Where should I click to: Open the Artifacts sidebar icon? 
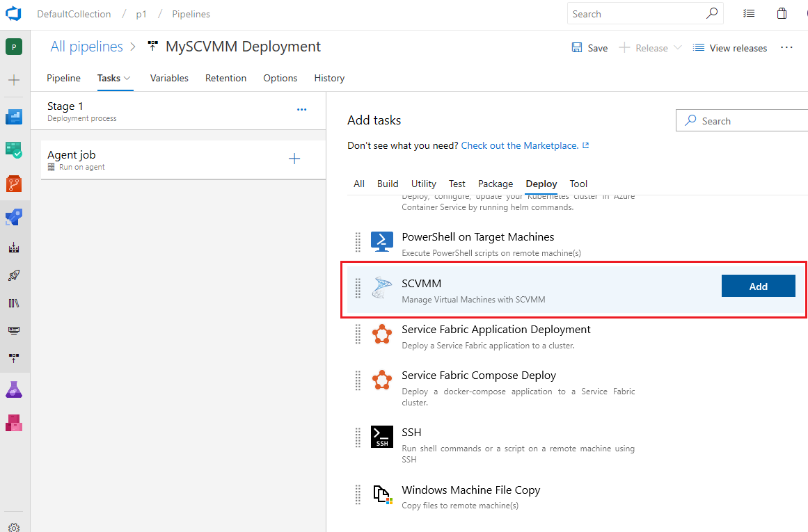(14, 423)
